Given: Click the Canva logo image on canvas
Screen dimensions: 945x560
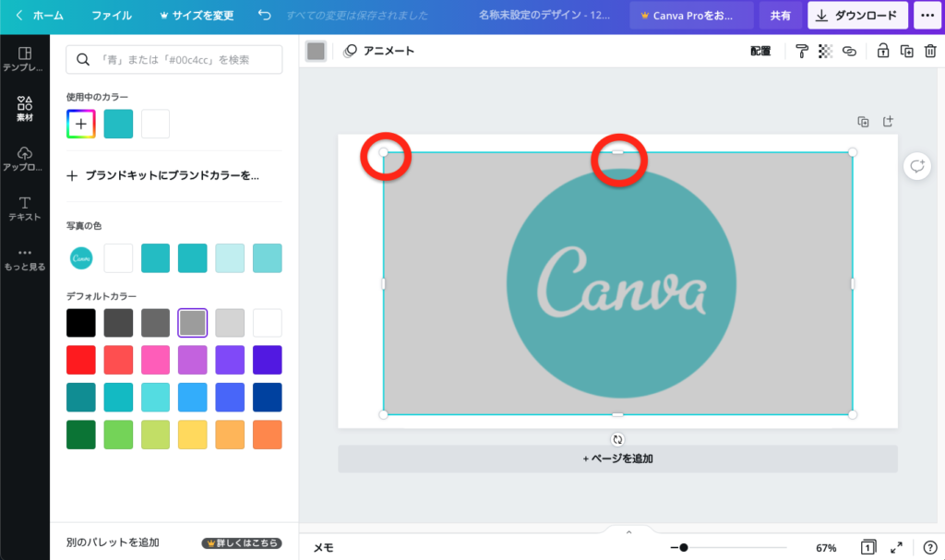Looking at the screenshot, I should click(621, 283).
